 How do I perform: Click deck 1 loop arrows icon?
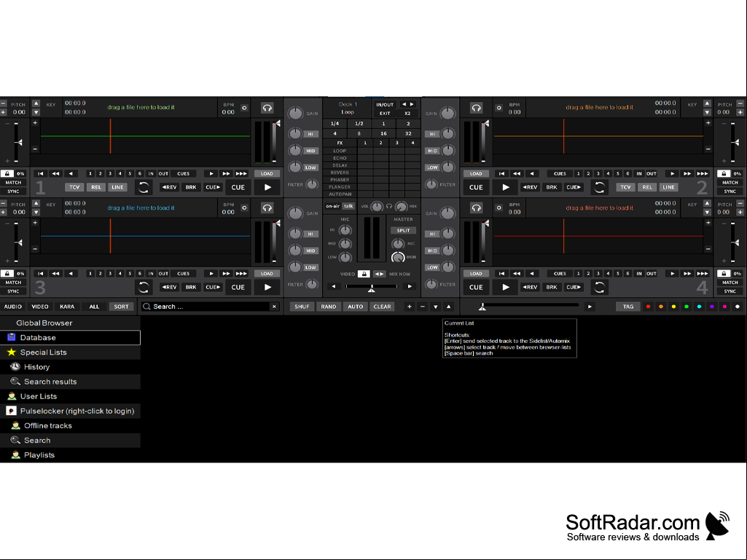(x=144, y=187)
